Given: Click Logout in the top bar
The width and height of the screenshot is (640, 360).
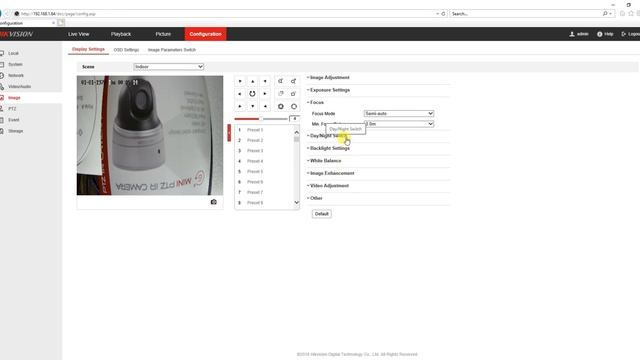Looking at the screenshot, I should (x=631, y=34).
